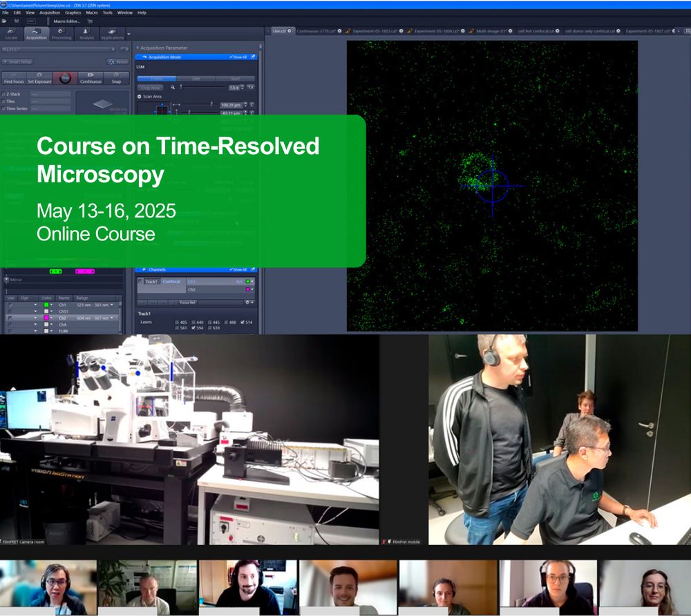The image size is (691, 616).
Task: Open the Macro Editor
Action: (66, 21)
